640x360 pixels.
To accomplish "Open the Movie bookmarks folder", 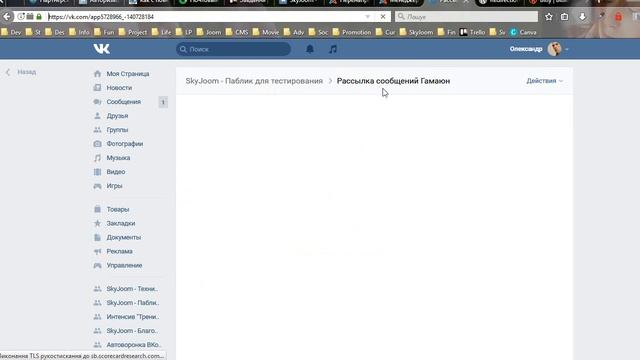I will [266, 32].
